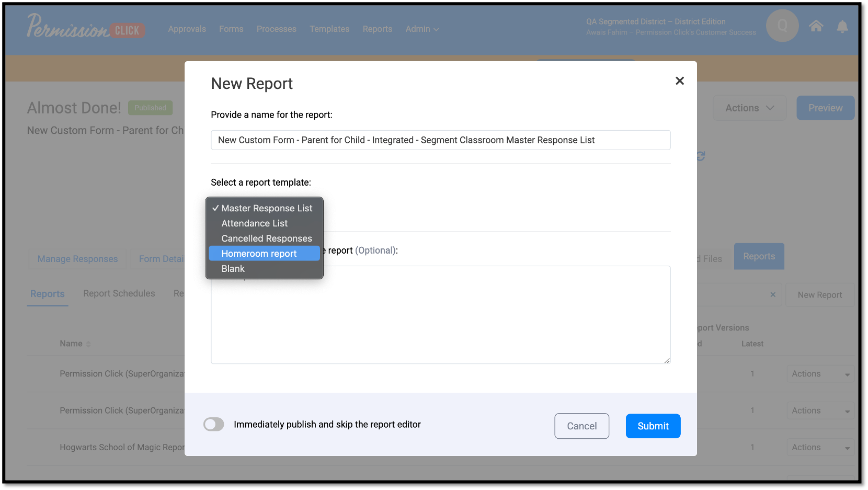View notifications via the bell icon
This screenshot has width=868, height=490.
(842, 27)
